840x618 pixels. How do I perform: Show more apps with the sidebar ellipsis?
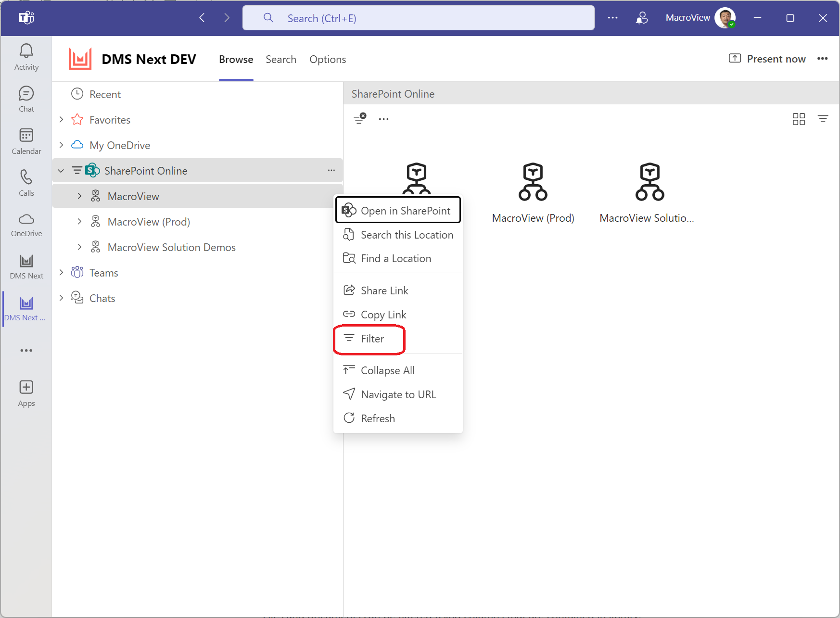coord(26,351)
